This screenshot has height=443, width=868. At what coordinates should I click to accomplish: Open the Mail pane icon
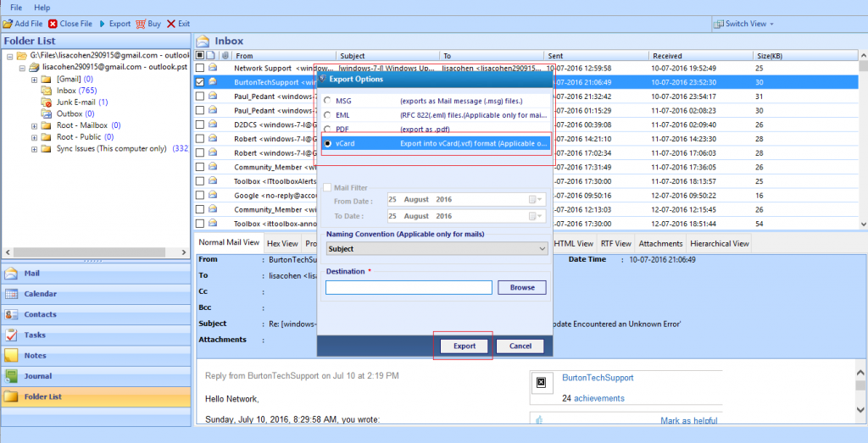[10, 274]
